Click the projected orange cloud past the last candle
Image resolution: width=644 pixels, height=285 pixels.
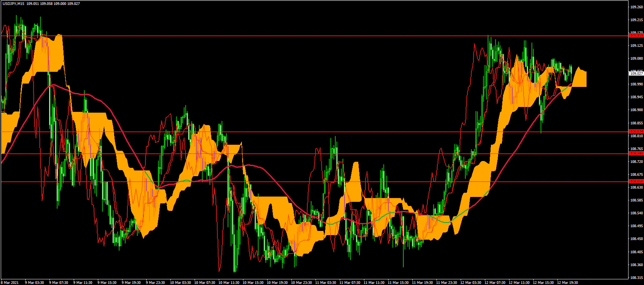click(580, 79)
